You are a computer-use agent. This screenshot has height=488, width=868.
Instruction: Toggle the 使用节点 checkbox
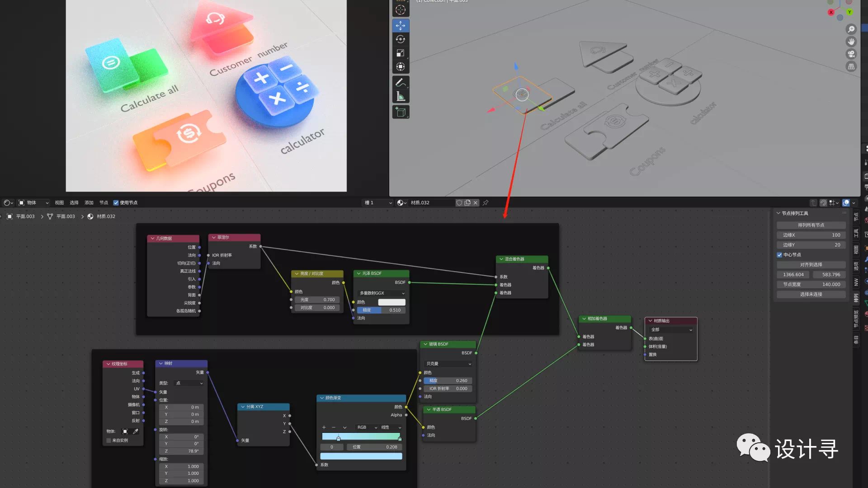point(116,203)
